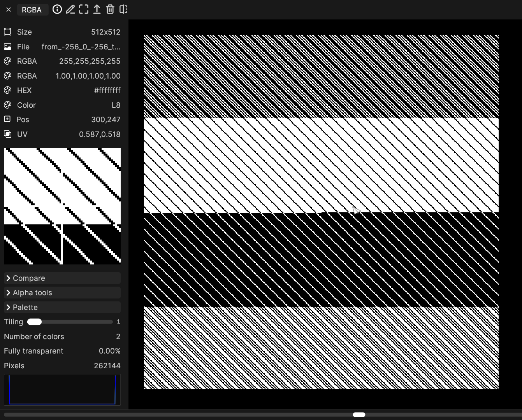Click the Size icon next to 512x512

click(7, 32)
